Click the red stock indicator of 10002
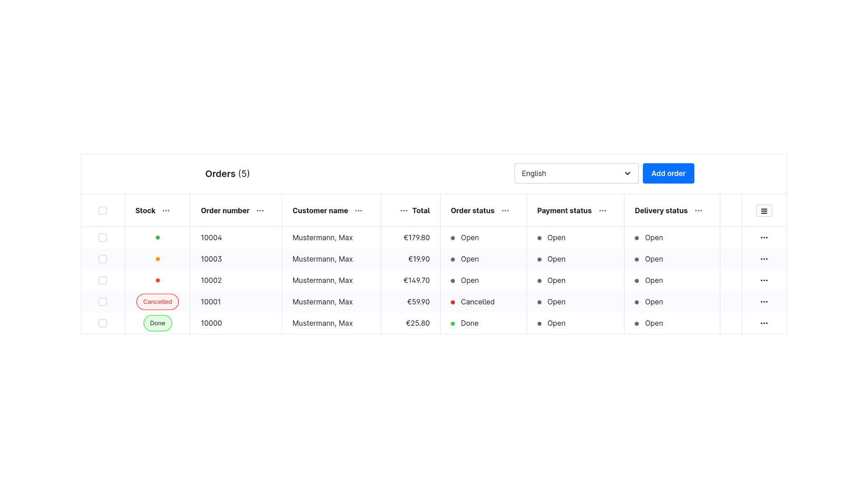This screenshot has width=868, height=488. pos(158,281)
